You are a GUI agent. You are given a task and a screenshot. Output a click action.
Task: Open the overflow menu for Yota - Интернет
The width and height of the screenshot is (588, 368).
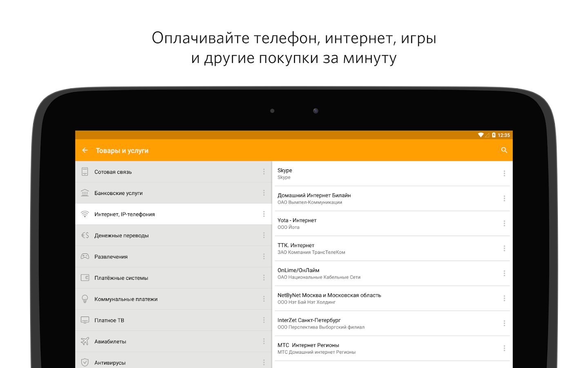504,223
